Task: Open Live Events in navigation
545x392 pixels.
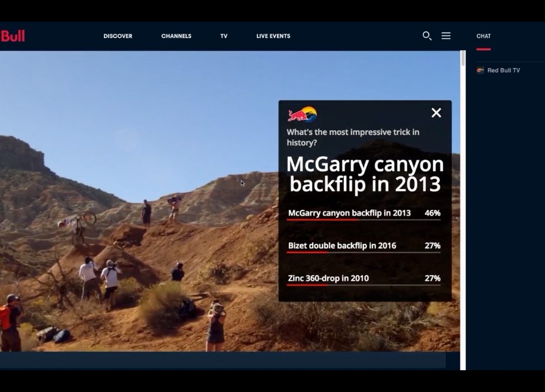Action: 273,36
